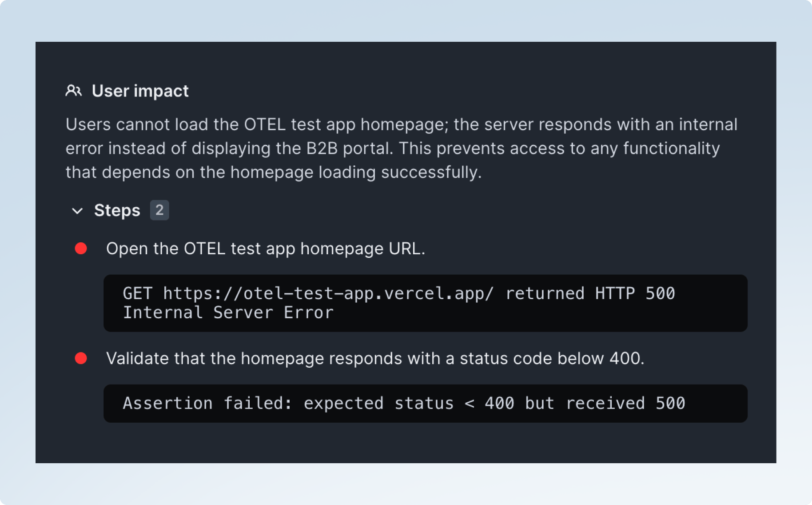Click 'received 500' in the assertion message

click(625, 403)
